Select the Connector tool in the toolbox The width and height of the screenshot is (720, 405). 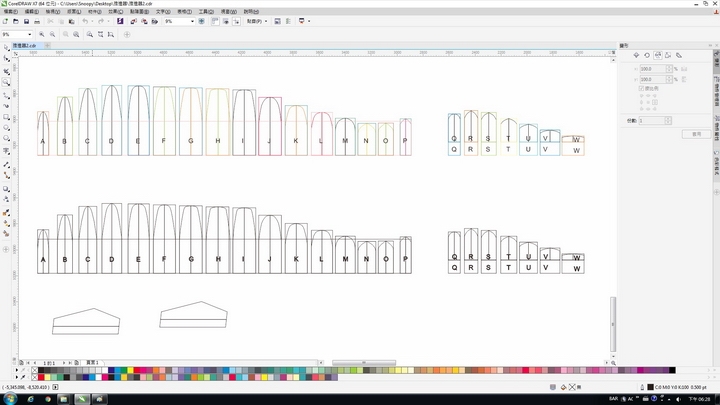tap(6, 175)
